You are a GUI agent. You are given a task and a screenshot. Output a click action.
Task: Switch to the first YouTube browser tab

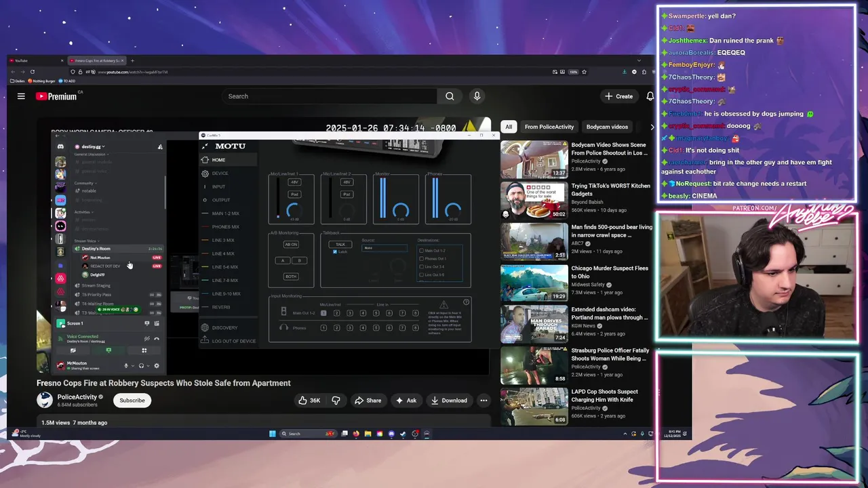click(x=37, y=61)
